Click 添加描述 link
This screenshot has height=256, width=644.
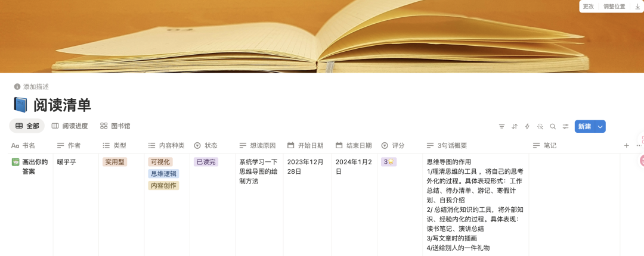36,86
